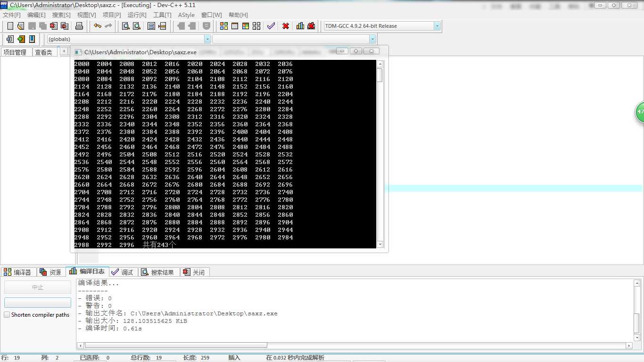
Task: Click the Compile icon with four colored squares
Action: pos(224,26)
